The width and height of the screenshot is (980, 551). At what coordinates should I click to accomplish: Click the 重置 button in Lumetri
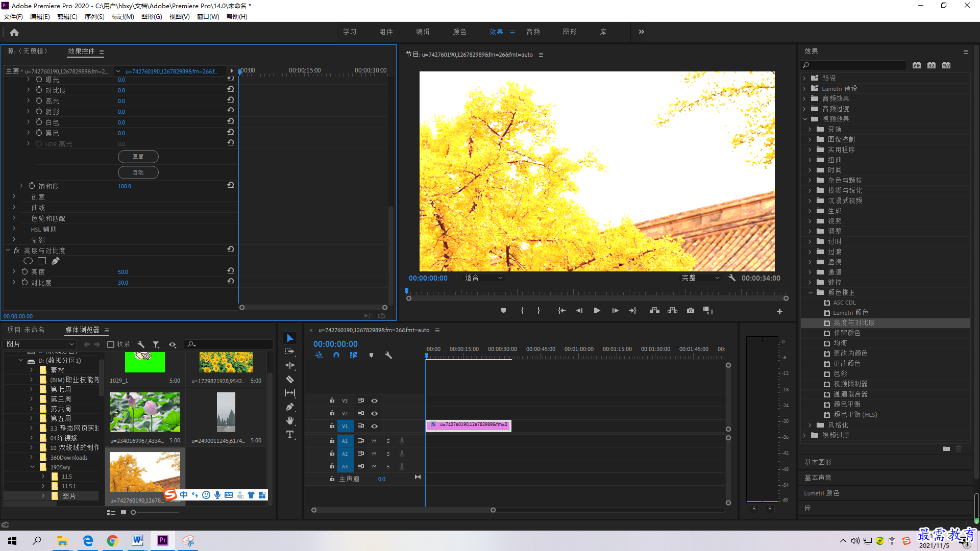point(138,157)
